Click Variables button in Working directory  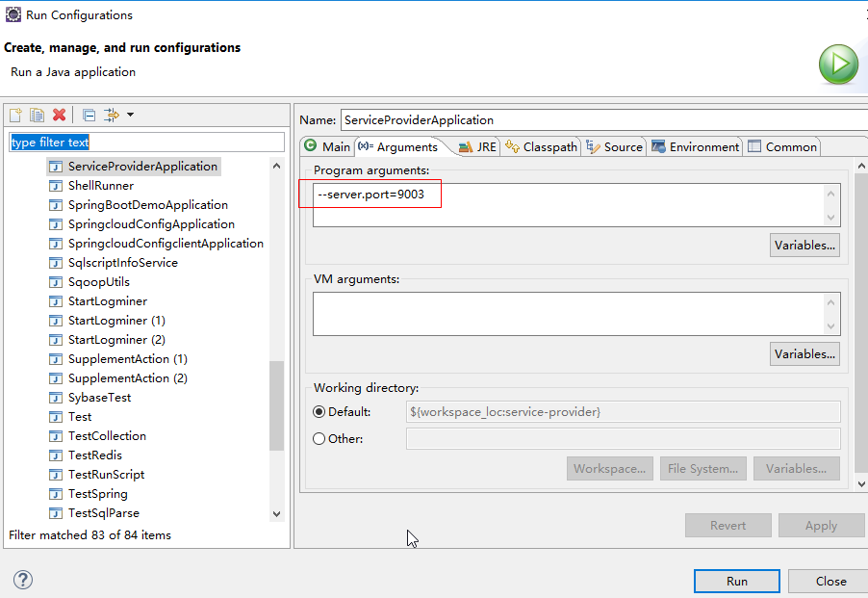tap(796, 468)
